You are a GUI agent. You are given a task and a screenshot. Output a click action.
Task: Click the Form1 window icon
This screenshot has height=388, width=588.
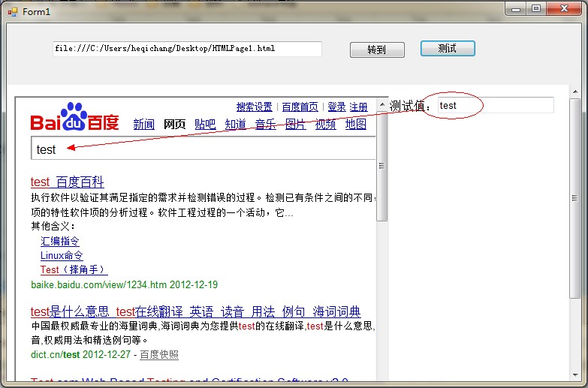click(13, 12)
